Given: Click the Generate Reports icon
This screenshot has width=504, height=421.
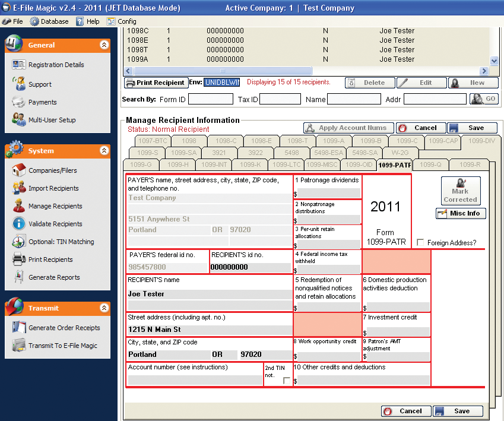Looking at the screenshot, I should point(19,277).
